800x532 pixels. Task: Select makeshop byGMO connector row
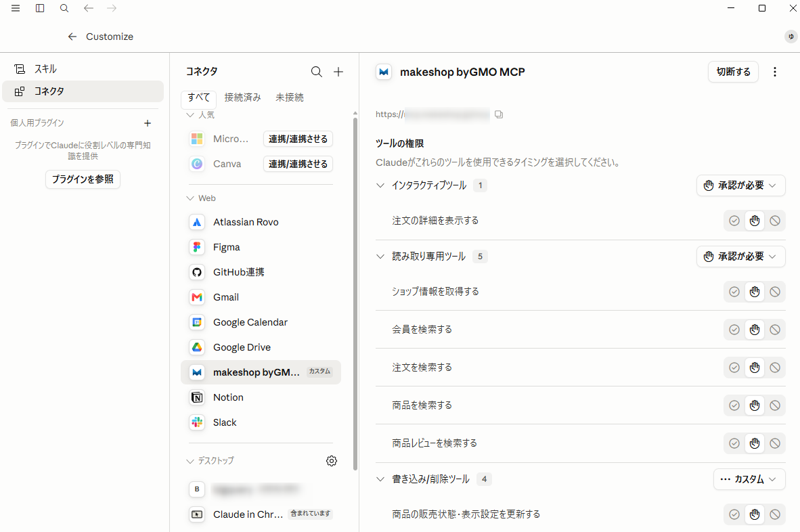(261, 372)
